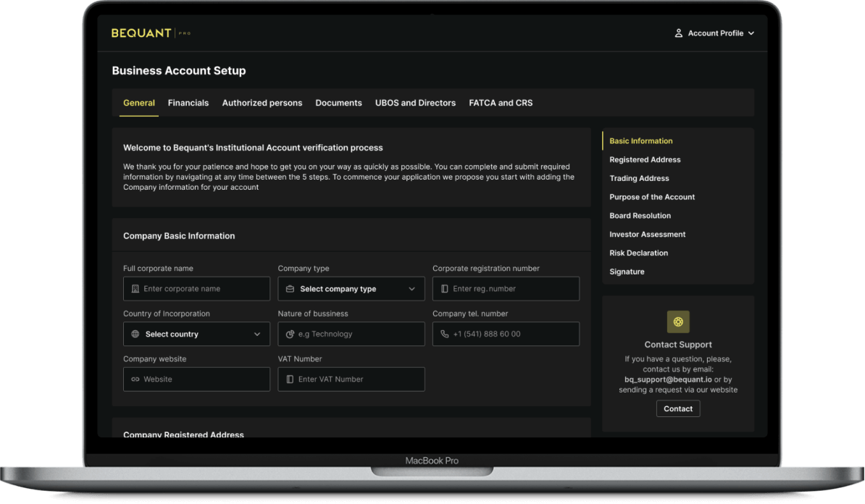
Task: Click the BEQUANT Pro logo
Action: (x=151, y=33)
